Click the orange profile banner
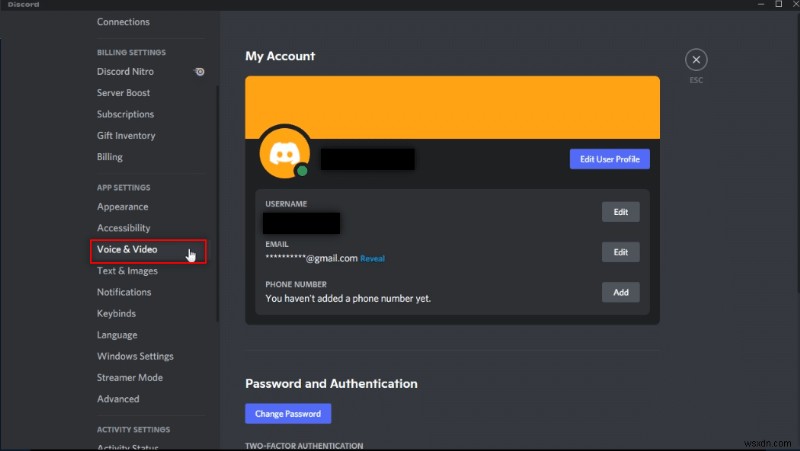Viewport: 800px width, 451px height. pos(452,107)
